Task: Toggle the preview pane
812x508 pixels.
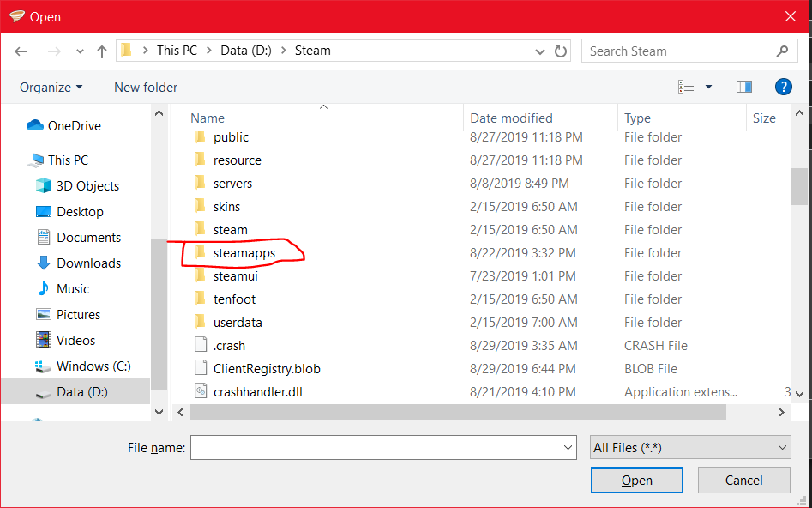Action: coord(744,87)
